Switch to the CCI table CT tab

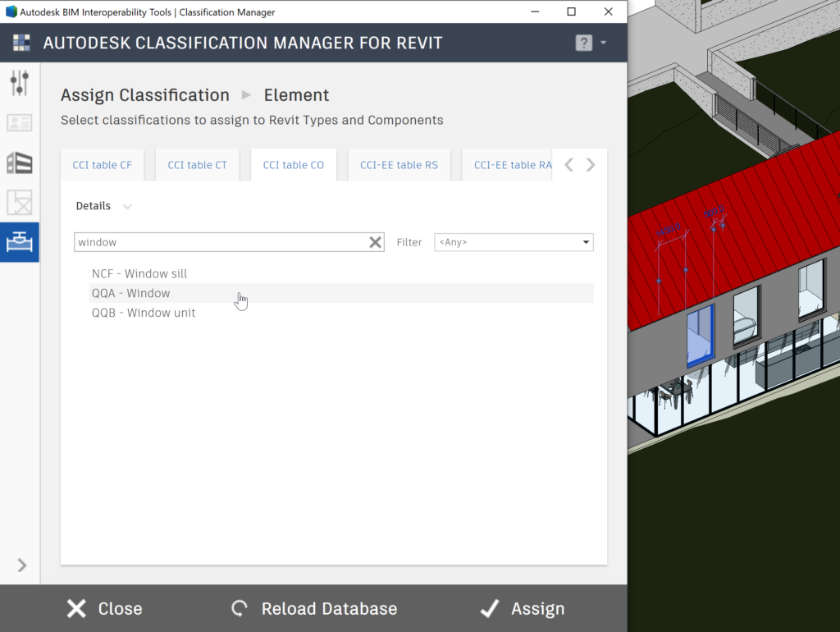[x=197, y=165]
